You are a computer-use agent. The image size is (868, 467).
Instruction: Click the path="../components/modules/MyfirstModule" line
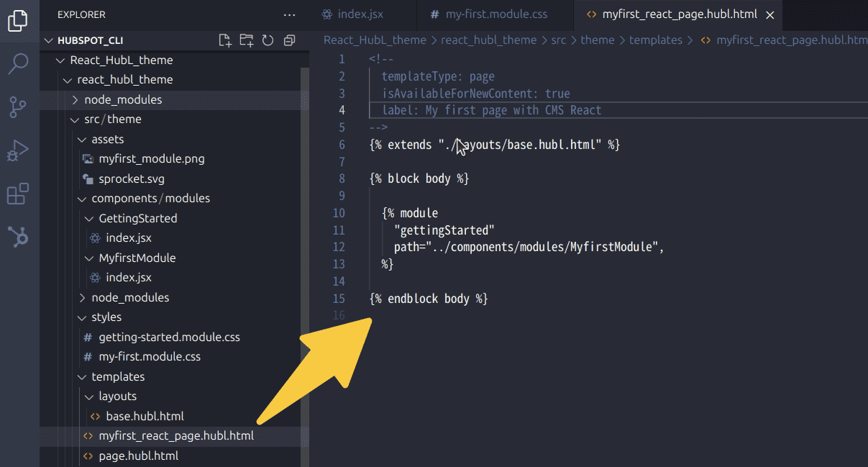(529, 248)
